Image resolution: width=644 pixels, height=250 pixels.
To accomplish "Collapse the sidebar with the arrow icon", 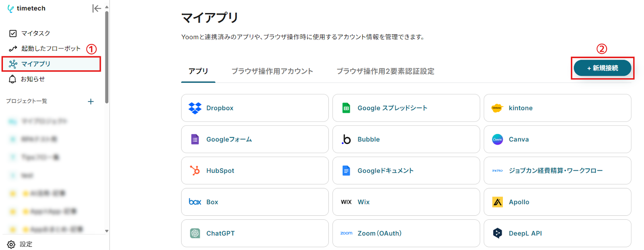I will (x=97, y=8).
